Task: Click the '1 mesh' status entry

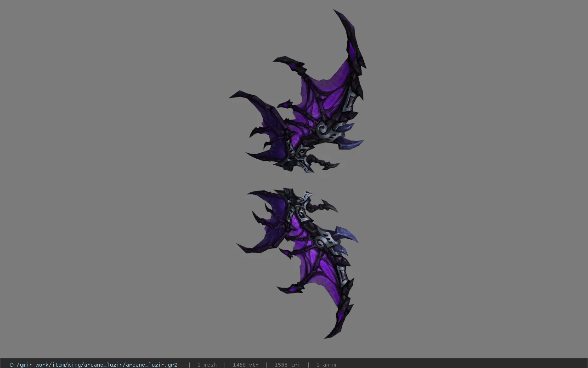Action: [x=207, y=365]
